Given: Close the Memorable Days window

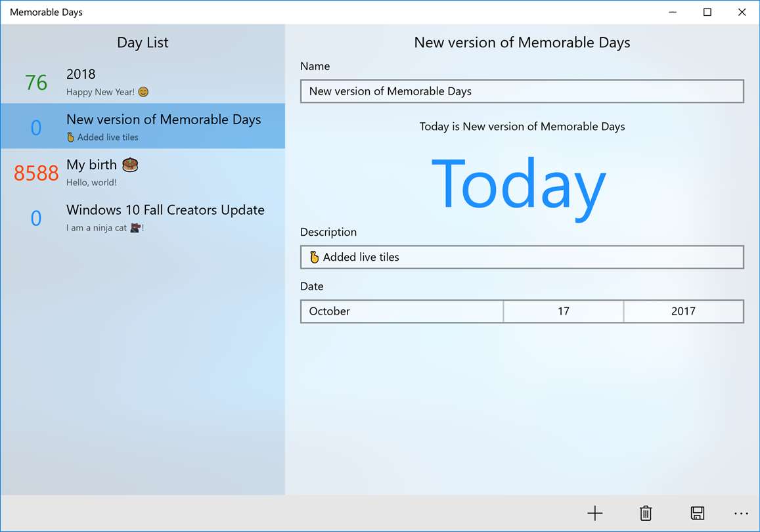Looking at the screenshot, I should pyautogui.click(x=742, y=12).
